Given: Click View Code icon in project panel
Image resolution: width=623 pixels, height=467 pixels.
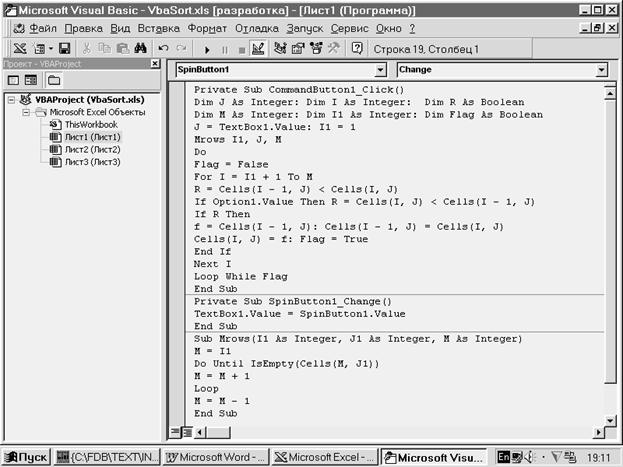Looking at the screenshot, I should click(14, 79).
